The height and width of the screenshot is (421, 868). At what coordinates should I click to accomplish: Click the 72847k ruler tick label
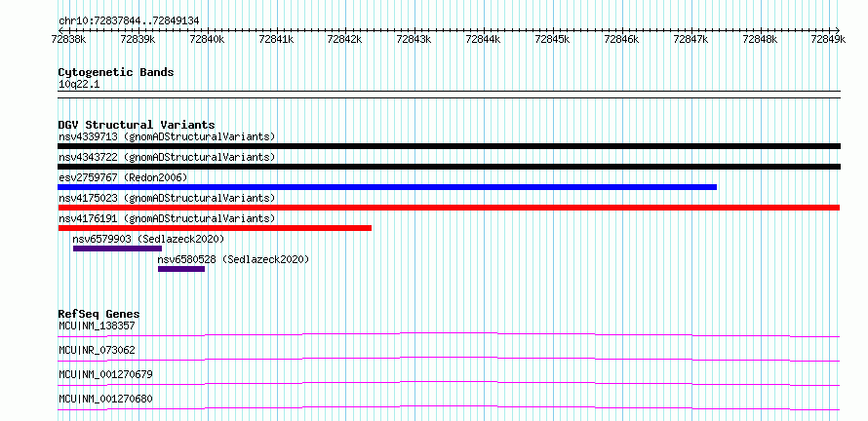coord(690,39)
